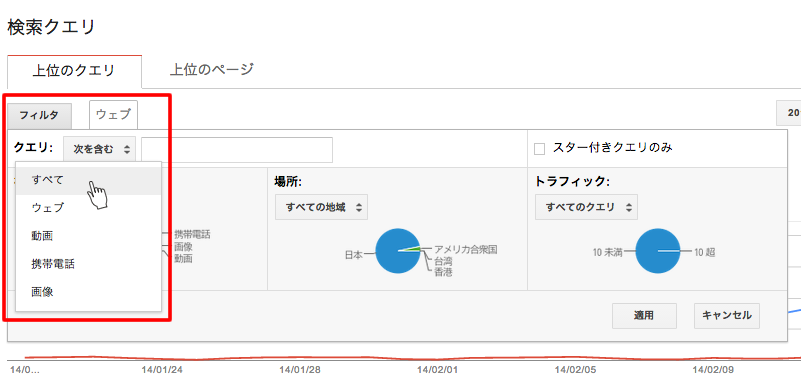Click the 14/02/01 timeline date marker

click(437, 370)
